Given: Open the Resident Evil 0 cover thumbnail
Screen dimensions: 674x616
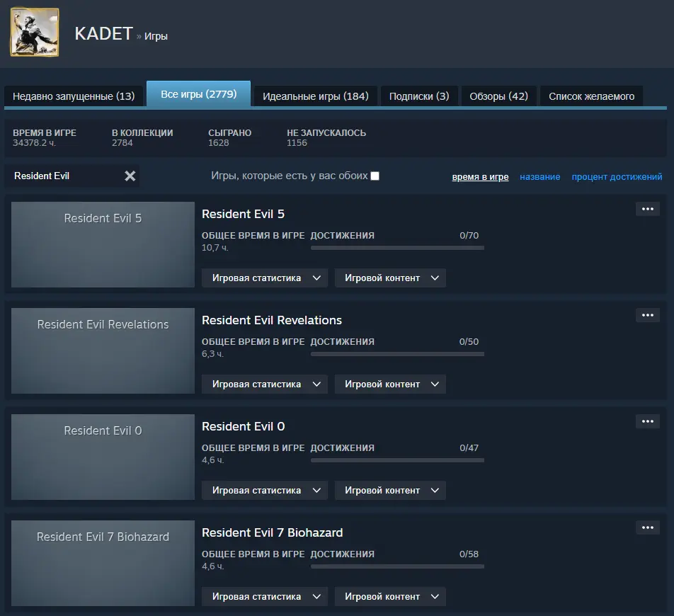Looking at the screenshot, I should [x=103, y=457].
